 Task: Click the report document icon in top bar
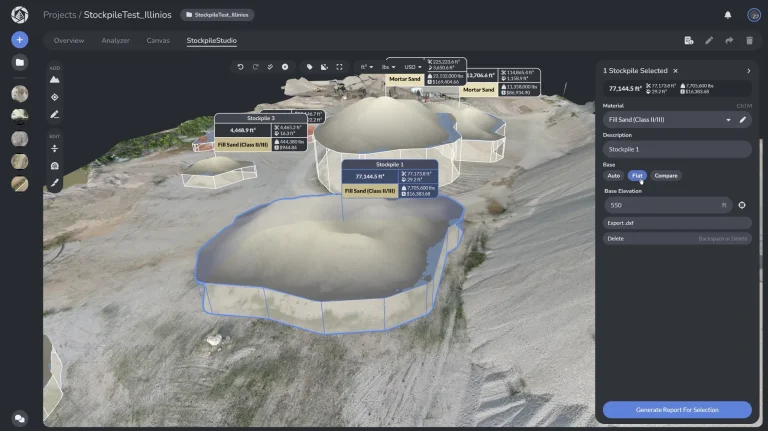coord(689,41)
